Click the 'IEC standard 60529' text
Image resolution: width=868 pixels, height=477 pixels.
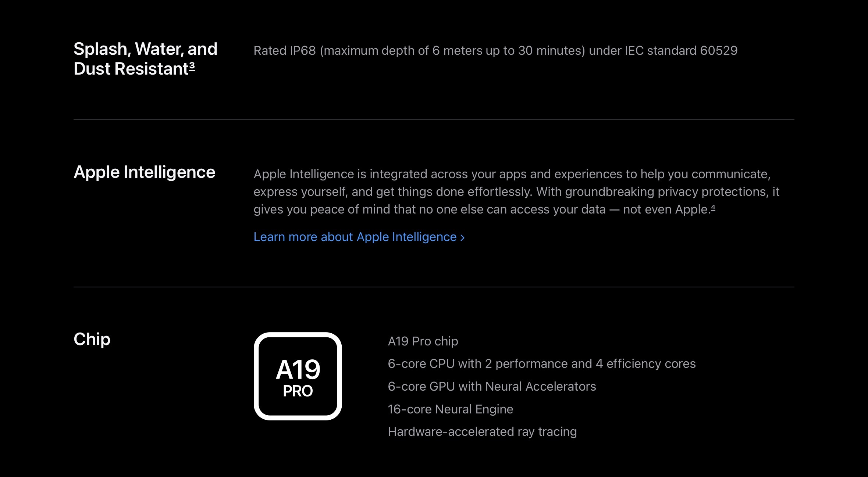click(681, 50)
